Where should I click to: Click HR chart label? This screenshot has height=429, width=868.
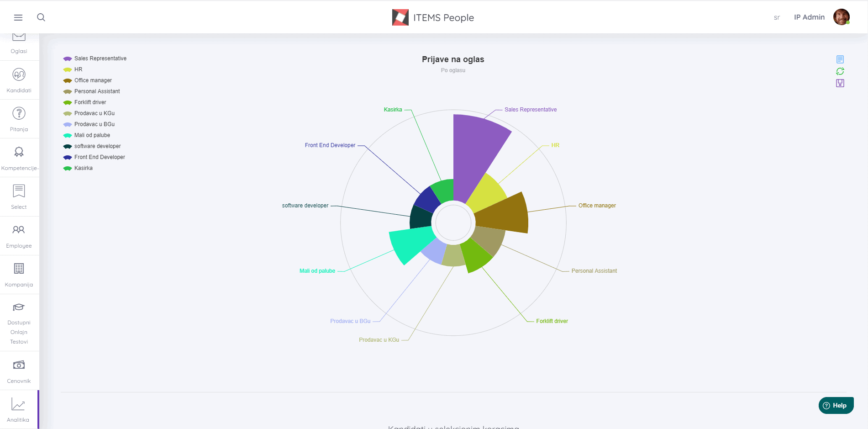555,145
